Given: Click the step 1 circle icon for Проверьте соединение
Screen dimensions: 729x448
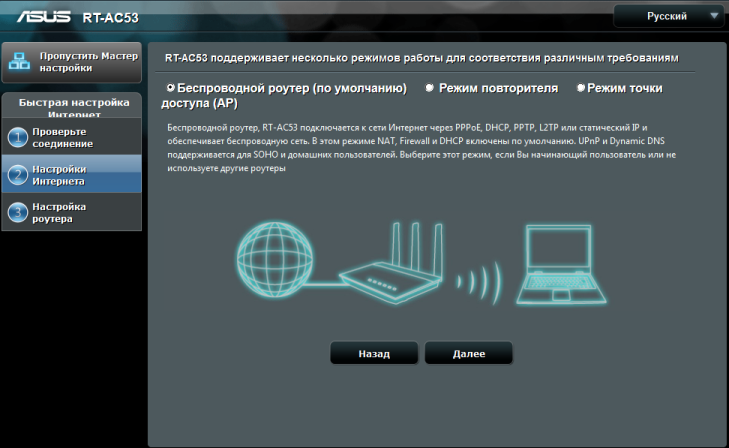Looking at the screenshot, I should coord(18,138).
